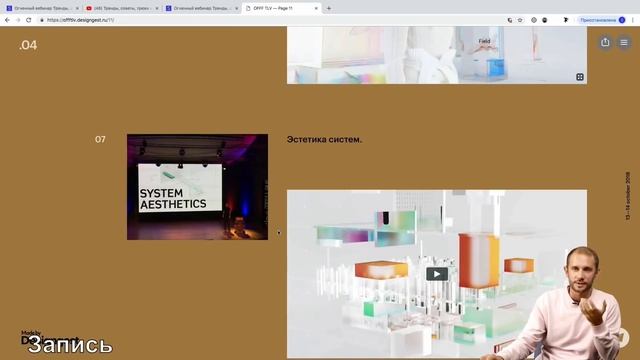Close the first Огненный вебинар tab
Screen dimensions: 640x360
click(x=77, y=8)
